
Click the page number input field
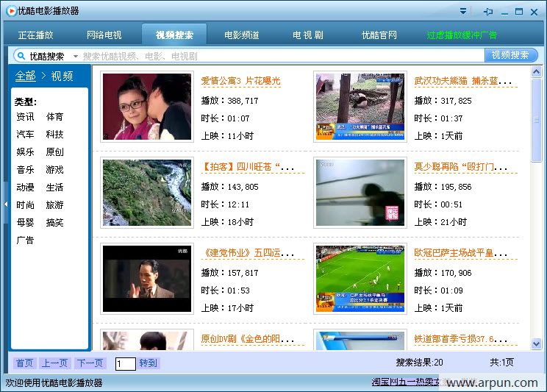(125, 363)
